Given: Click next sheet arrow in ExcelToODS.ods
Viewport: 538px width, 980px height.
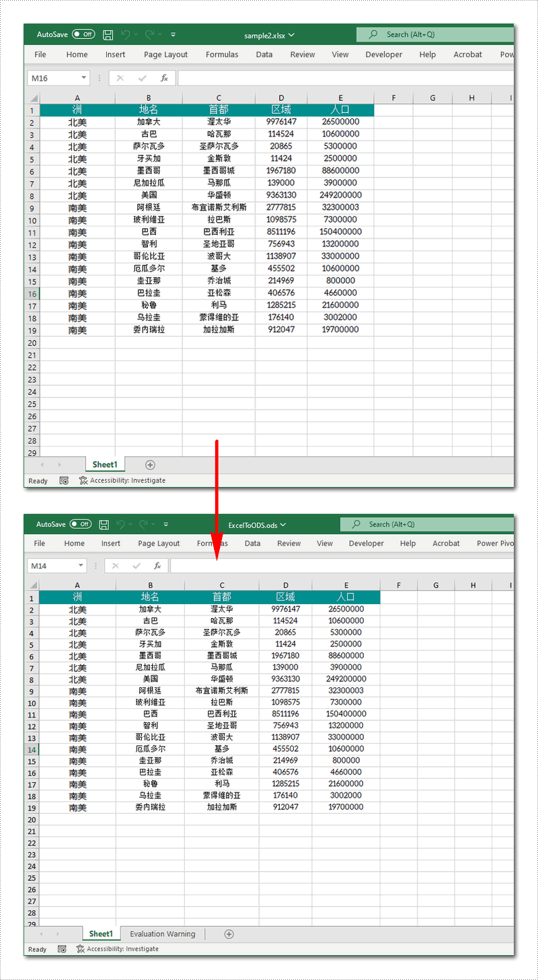Looking at the screenshot, I should pyautogui.click(x=59, y=934).
